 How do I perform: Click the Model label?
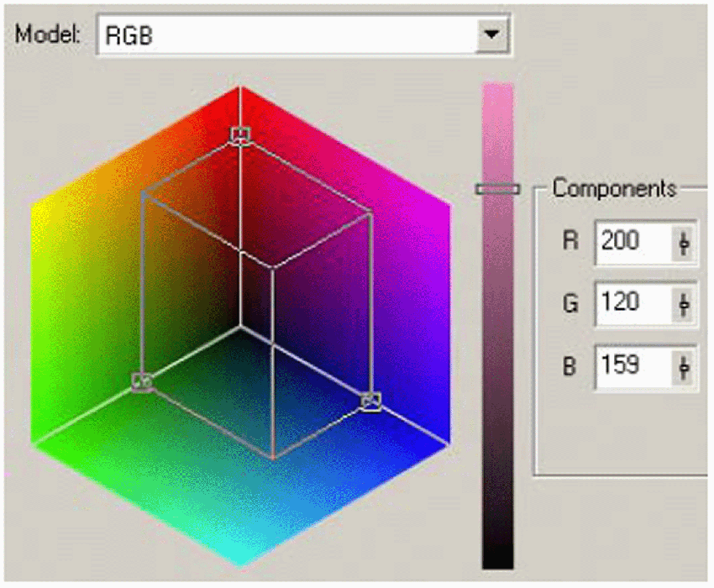(47, 34)
